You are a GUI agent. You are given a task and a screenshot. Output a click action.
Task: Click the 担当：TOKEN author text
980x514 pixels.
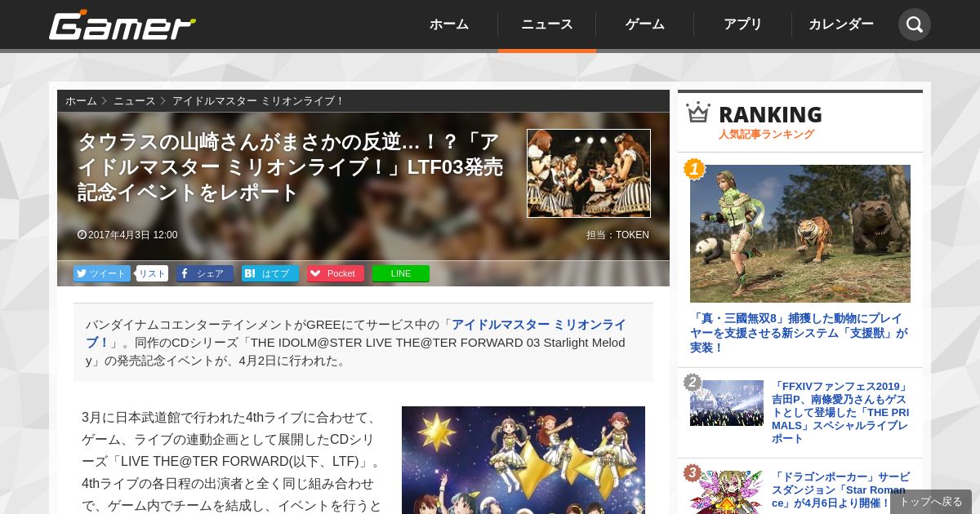click(x=617, y=235)
